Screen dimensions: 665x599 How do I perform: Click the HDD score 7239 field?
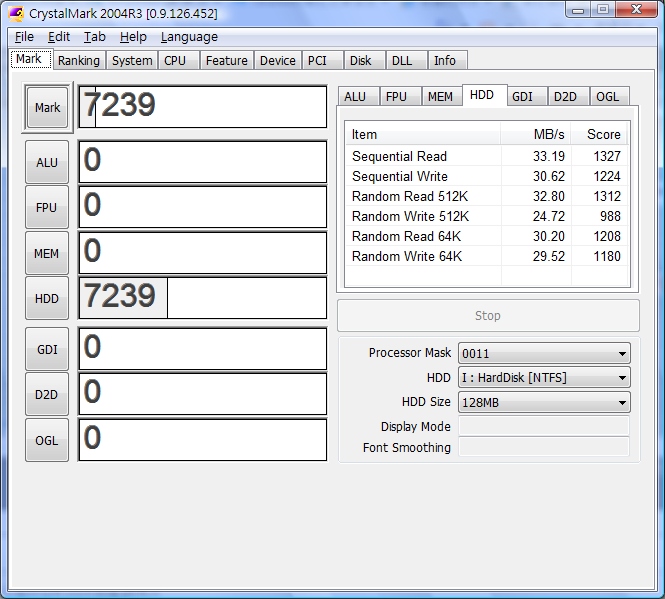pos(203,298)
